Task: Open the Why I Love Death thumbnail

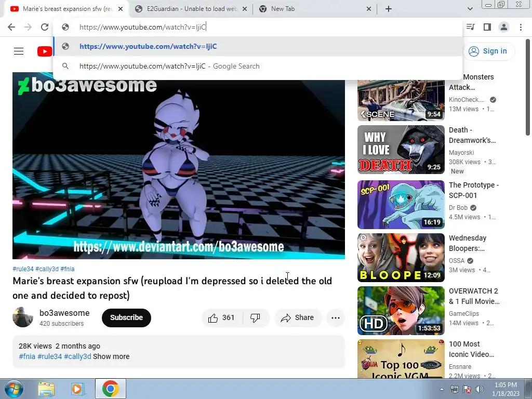Action: (x=401, y=150)
